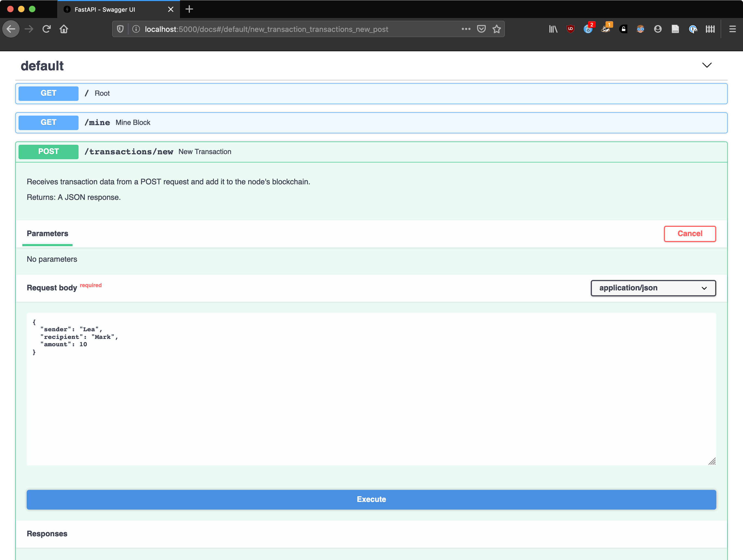Click the /mine path text
This screenshot has width=743, height=560.
tap(97, 122)
